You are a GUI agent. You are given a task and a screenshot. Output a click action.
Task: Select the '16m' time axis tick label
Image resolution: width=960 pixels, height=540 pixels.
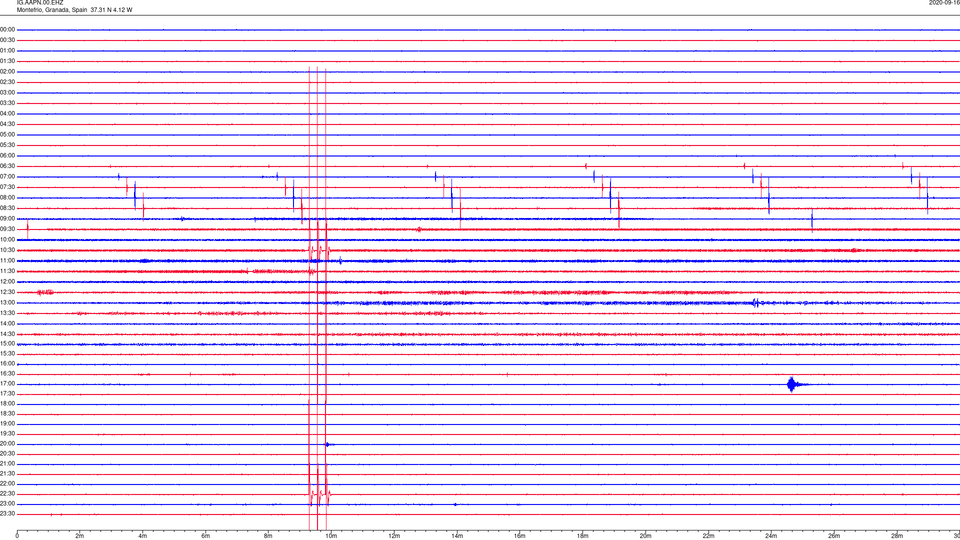click(520, 536)
